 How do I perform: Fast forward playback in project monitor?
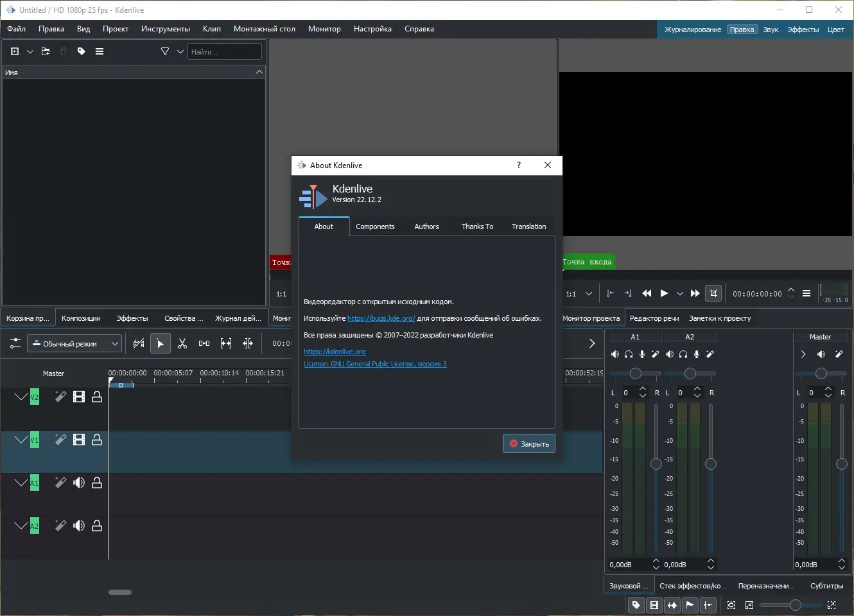695,293
